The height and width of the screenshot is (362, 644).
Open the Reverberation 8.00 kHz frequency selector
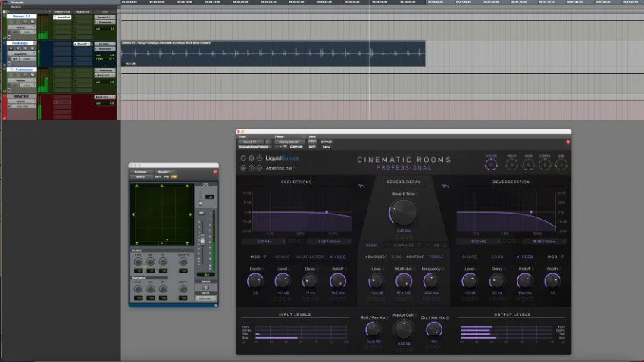click(477, 242)
